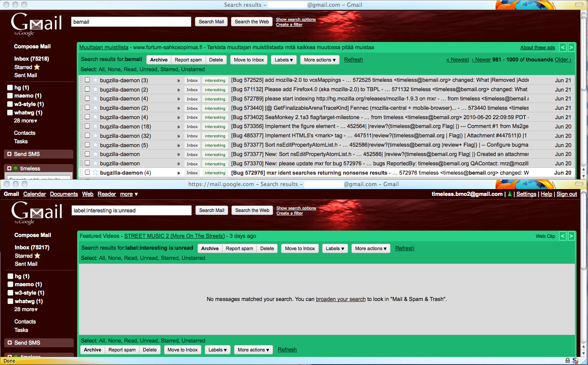Click the Gmail logo in the bottom window
Screen dimensions: 588x365
coord(36,213)
